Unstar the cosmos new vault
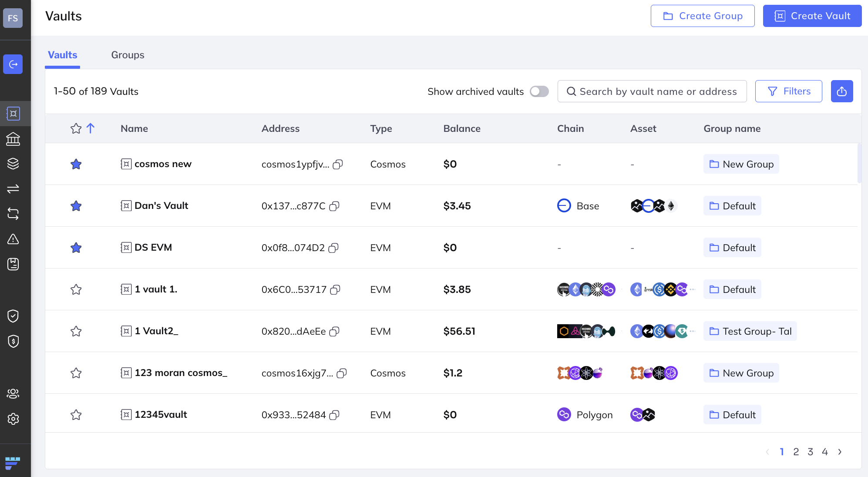This screenshot has height=477, width=868. pyautogui.click(x=76, y=164)
